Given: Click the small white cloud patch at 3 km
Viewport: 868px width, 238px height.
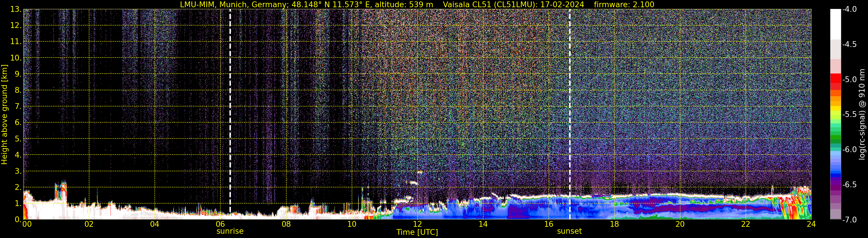Looking at the screenshot, I should click(x=419, y=172).
